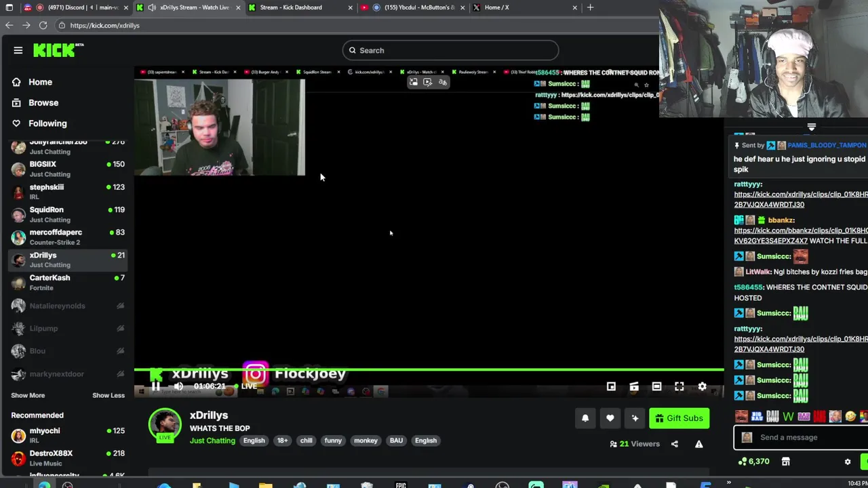868x488 pixels.
Task: Go forward in browser
Action: (26, 25)
